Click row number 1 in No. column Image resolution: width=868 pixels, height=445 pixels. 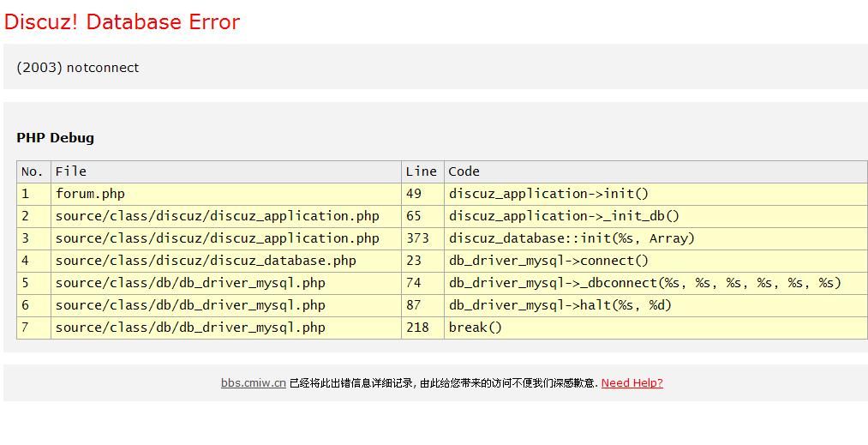pyautogui.click(x=33, y=194)
